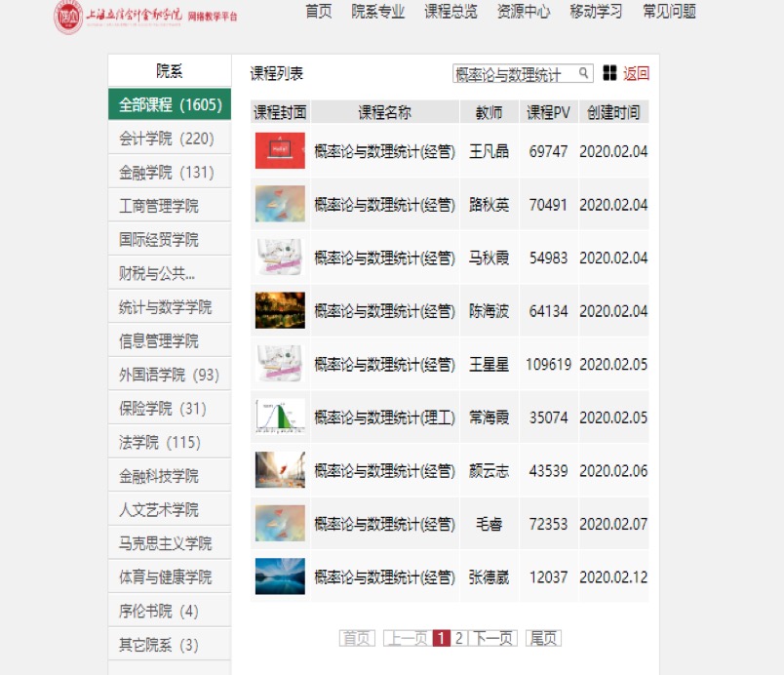Viewport: 784px width, 675px height.
Task: Open 常海霞's course chart thumbnail
Action: click(280, 417)
